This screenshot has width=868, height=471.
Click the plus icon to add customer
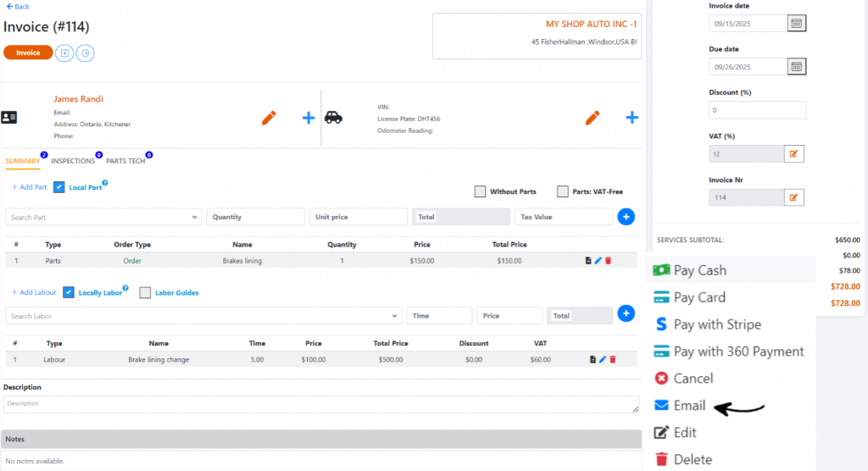(309, 118)
